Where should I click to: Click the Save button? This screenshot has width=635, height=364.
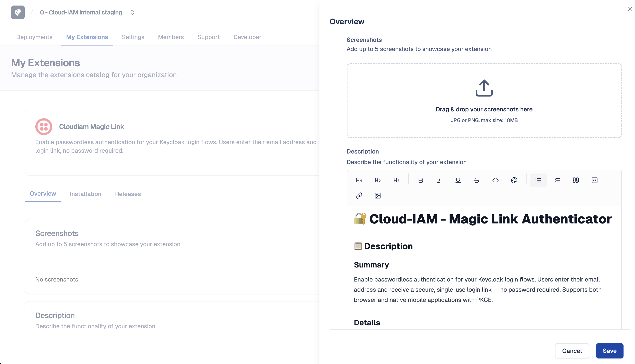click(x=609, y=351)
